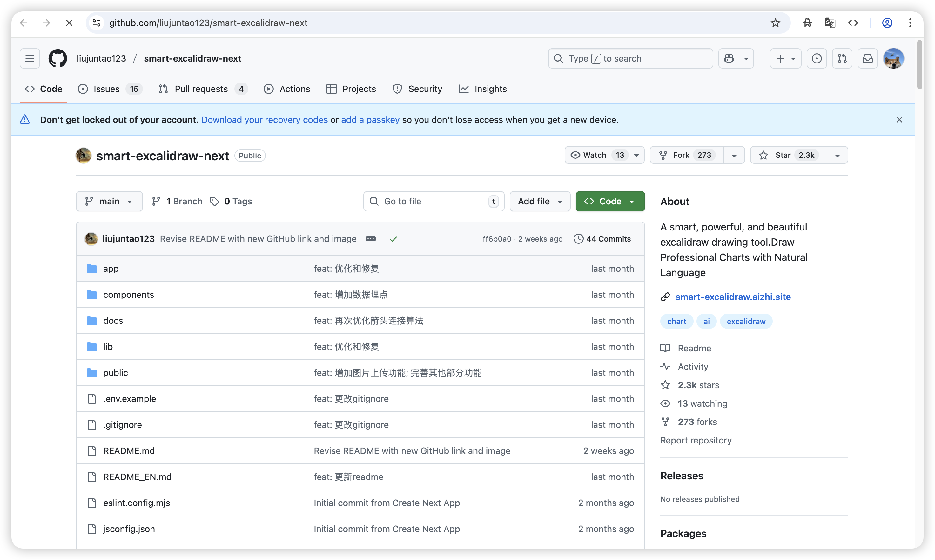This screenshot has height=560, width=935.
Task: Expand the green Code dropdown button
Action: click(610, 201)
